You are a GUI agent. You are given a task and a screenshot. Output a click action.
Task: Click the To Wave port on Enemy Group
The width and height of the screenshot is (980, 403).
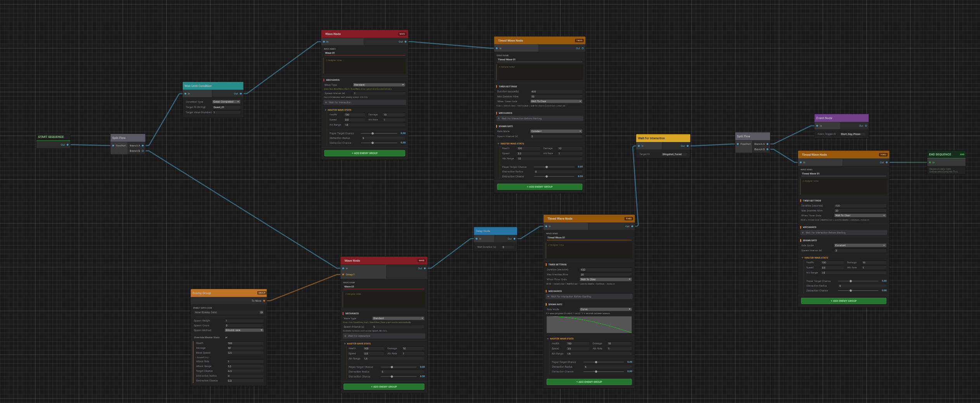[264, 301]
